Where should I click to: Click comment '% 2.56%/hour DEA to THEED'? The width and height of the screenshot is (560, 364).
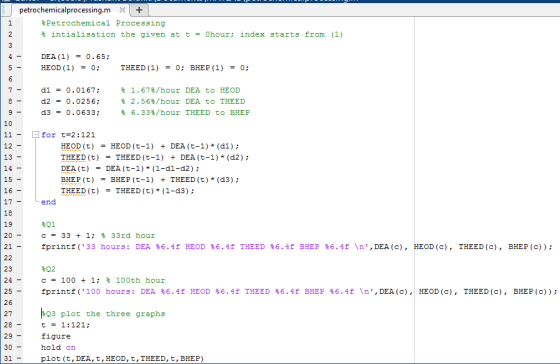click(x=183, y=101)
